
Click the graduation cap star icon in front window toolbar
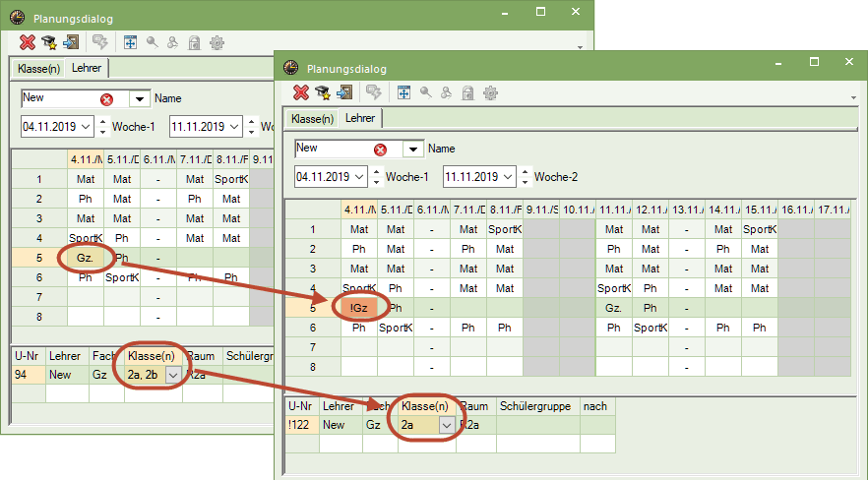point(323,92)
